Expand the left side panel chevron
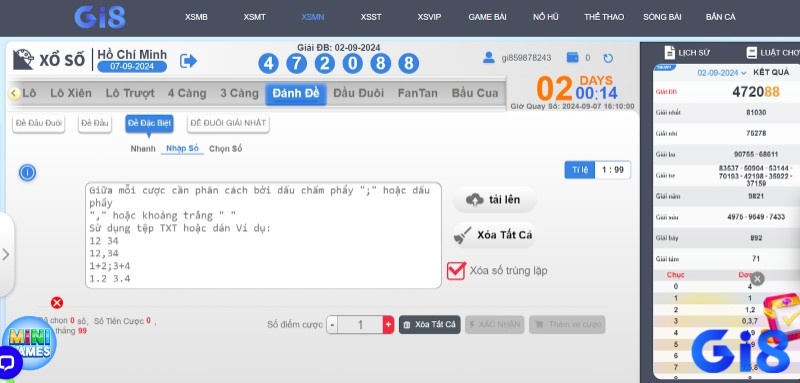This screenshot has height=383, width=800. pos(6,254)
